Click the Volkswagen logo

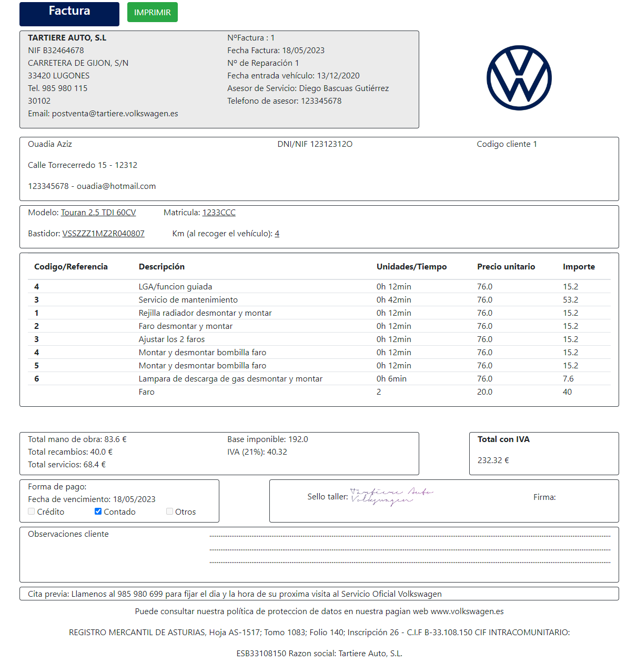(x=519, y=78)
